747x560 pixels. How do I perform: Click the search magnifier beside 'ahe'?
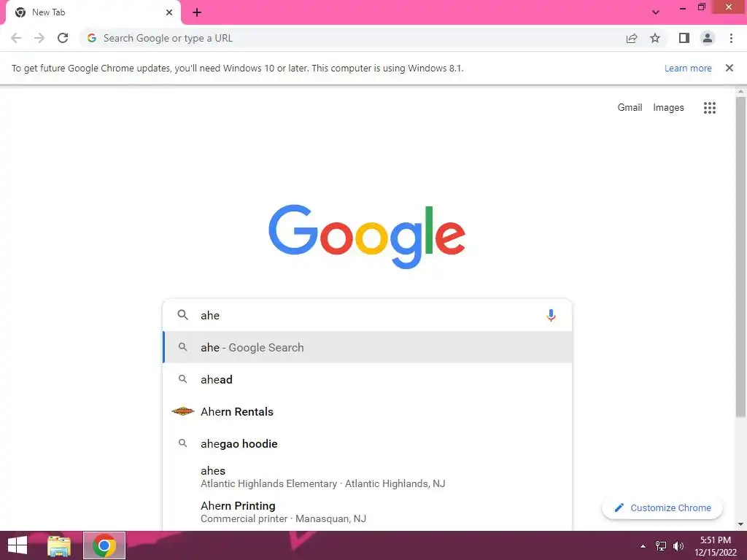(x=182, y=315)
